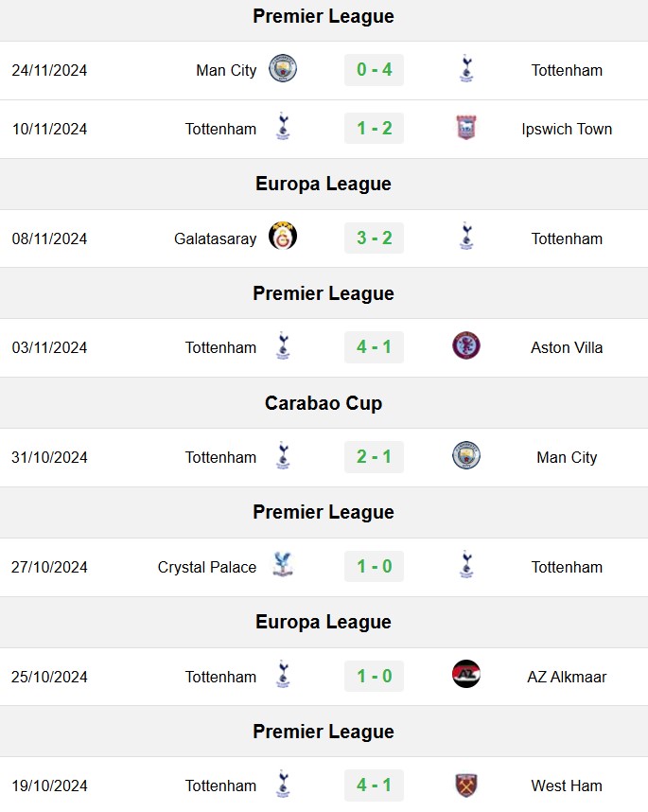Screen dimensions: 648x812
Task: Click the AZ Alkmaar team name
Action: pyautogui.click(x=567, y=677)
